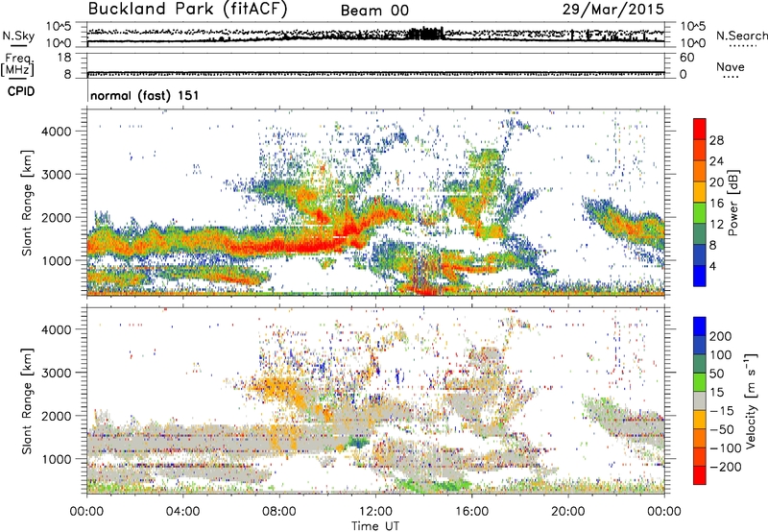Viewport: 768px width, 532px height.
Task: Click the date "29/Mar/2015"
Action: click(613, 10)
